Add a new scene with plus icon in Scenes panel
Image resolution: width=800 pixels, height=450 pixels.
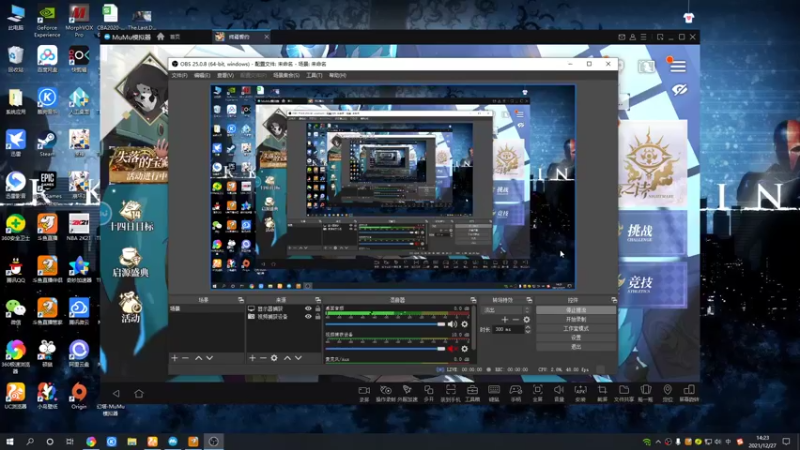(x=174, y=358)
